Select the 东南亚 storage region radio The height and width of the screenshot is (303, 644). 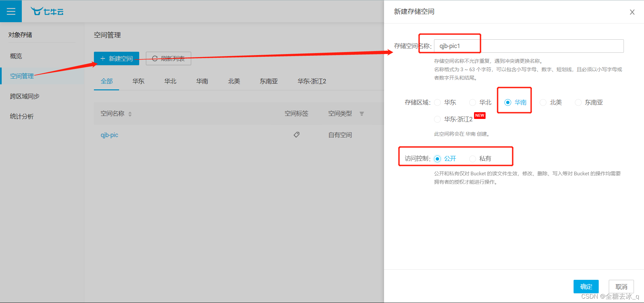pos(578,102)
